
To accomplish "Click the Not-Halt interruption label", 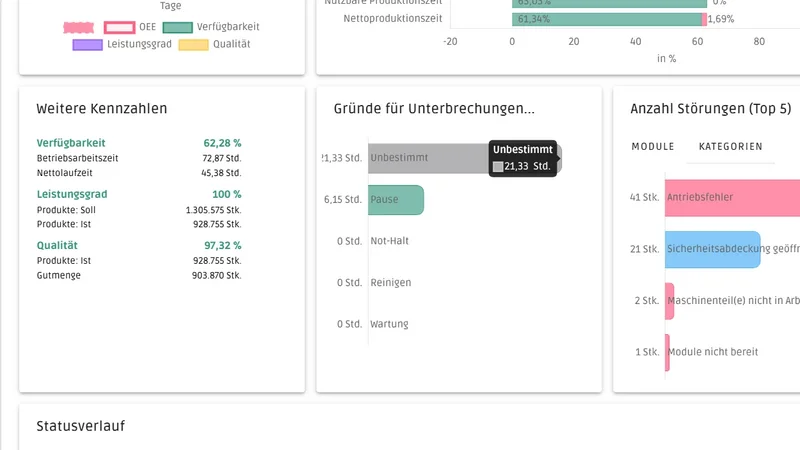I will point(390,241).
